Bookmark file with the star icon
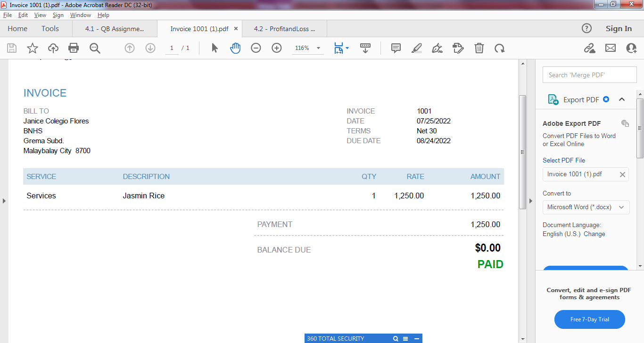The image size is (644, 343). (x=33, y=48)
